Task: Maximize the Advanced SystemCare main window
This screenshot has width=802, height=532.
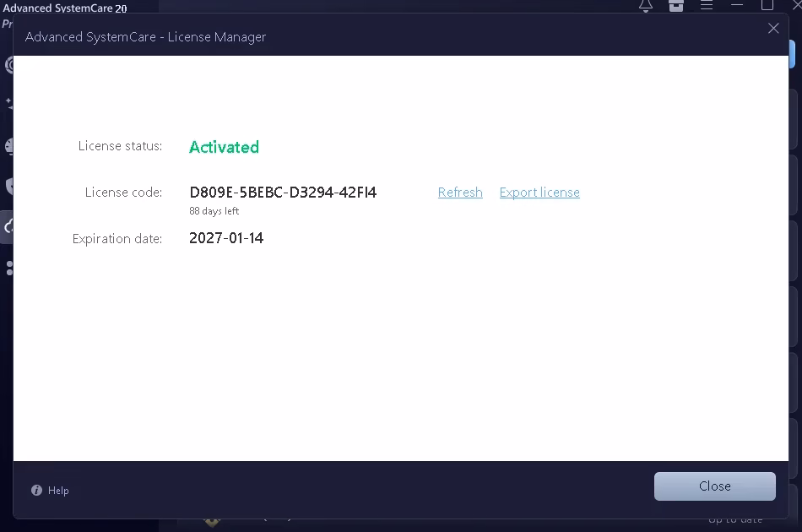Action: tap(767, 5)
